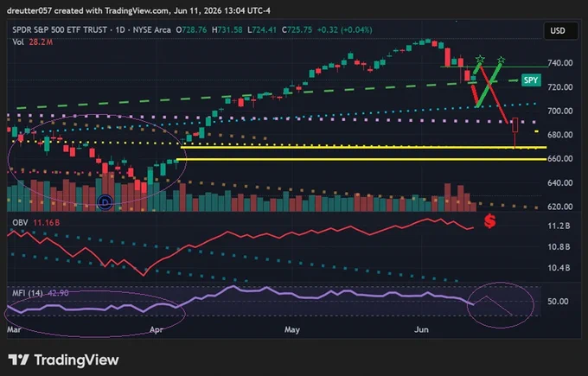The image size is (588, 376).
Task: Click the high price H731.58 value
Action: 227,30
